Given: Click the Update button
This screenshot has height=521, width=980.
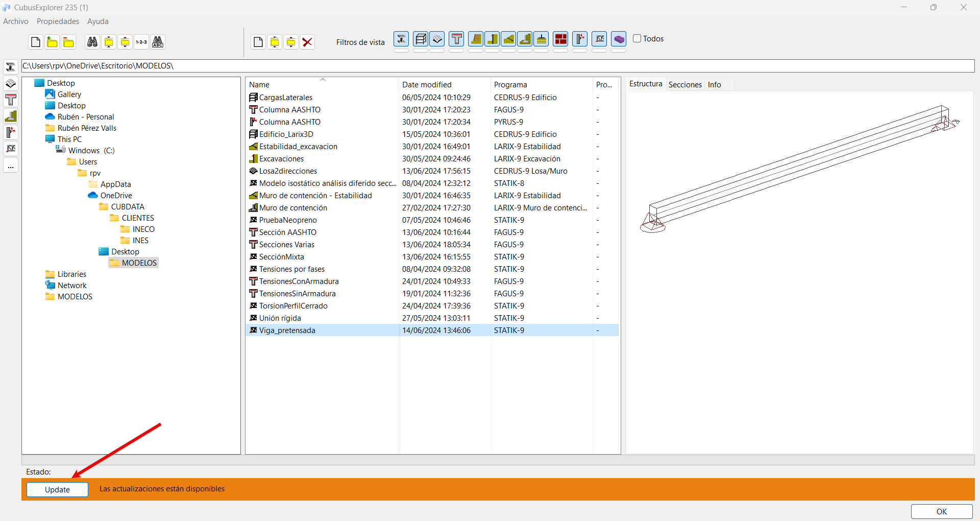Looking at the screenshot, I should click(x=57, y=489).
